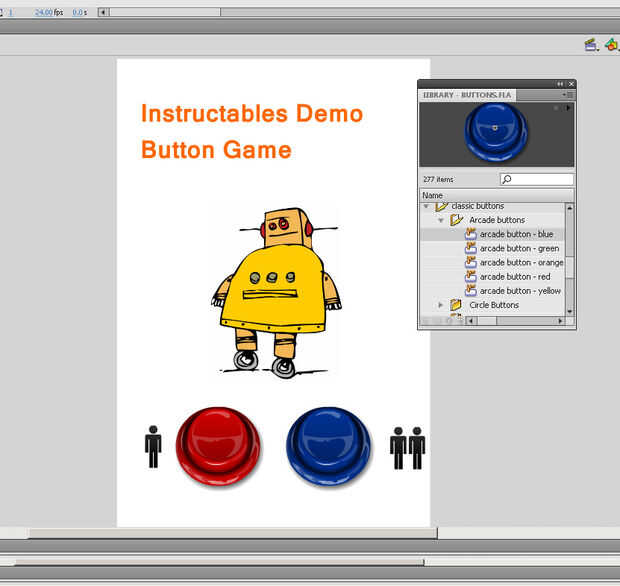Click the single person silhouette on stage
This screenshot has height=586, width=620.
153,447
